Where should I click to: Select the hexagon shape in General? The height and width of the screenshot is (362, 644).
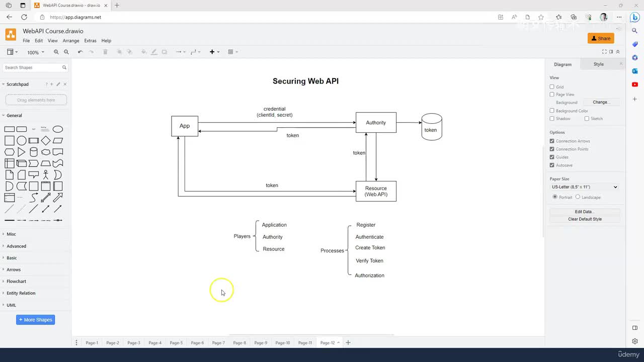pos(10,152)
